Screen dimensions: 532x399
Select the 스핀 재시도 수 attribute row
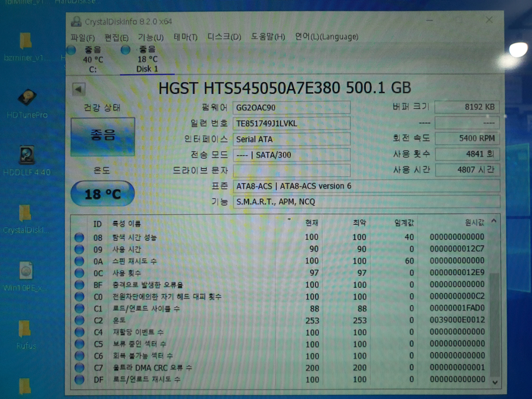coord(280,261)
